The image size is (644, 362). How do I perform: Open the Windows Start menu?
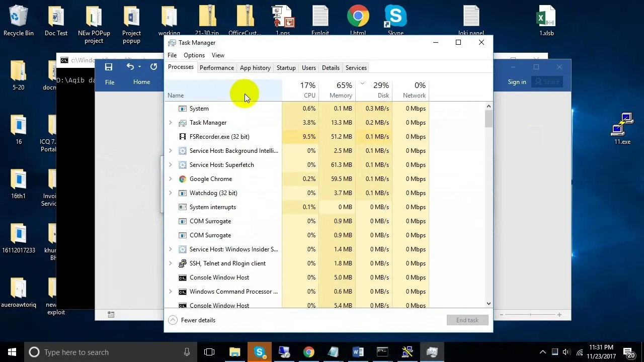12,352
